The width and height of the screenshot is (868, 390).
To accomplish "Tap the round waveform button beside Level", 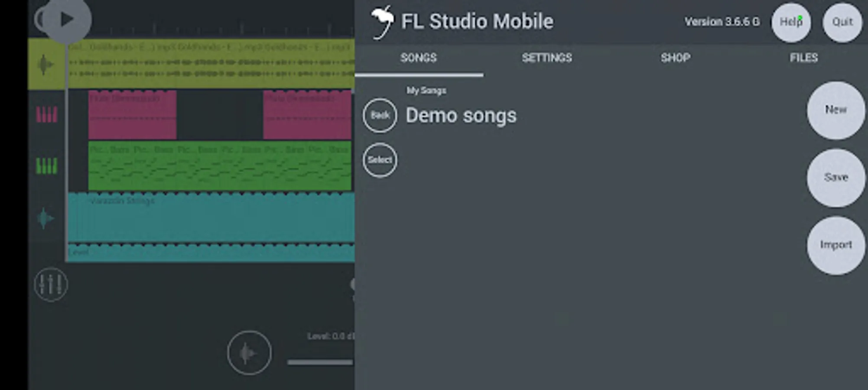I will (249, 353).
